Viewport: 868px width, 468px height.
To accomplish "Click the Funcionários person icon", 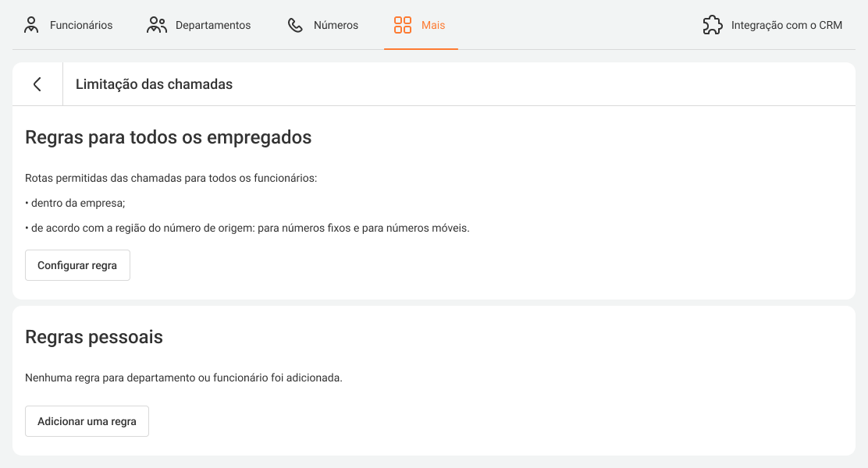I will pos(31,25).
